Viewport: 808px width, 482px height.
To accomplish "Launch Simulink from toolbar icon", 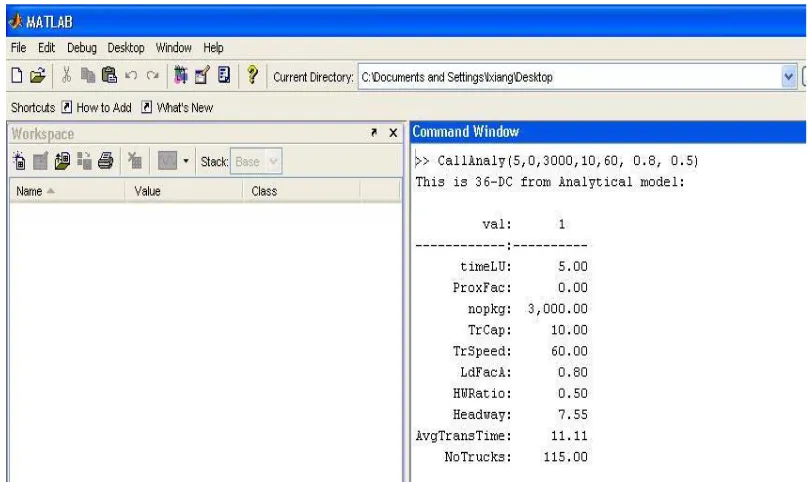I will tap(180, 75).
